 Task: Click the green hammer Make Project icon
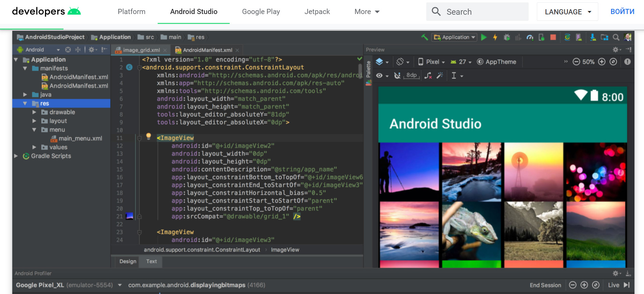(425, 37)
